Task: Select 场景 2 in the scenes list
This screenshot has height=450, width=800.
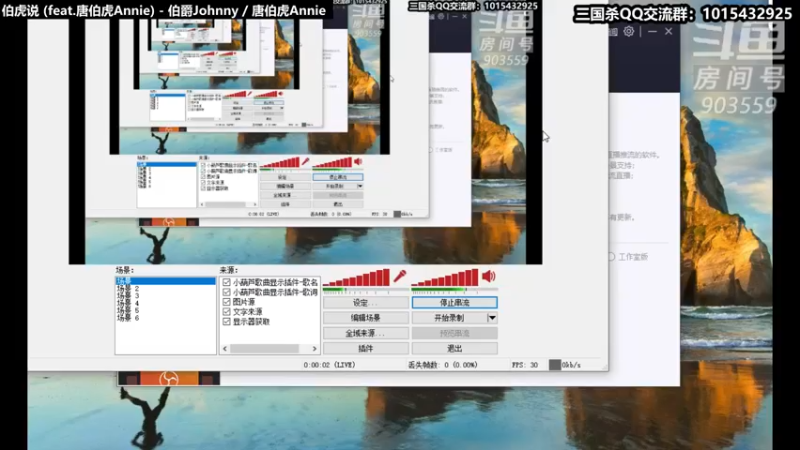Action: click(128, 289)
